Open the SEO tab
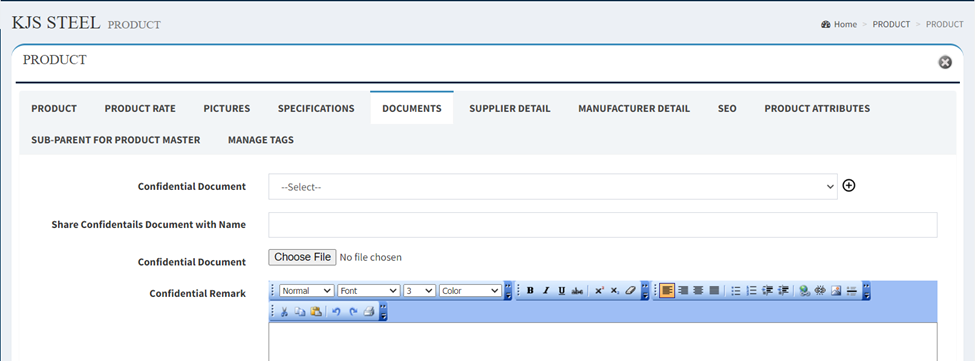The width and height of the screenshot is (975, 361). click(727, 108)
